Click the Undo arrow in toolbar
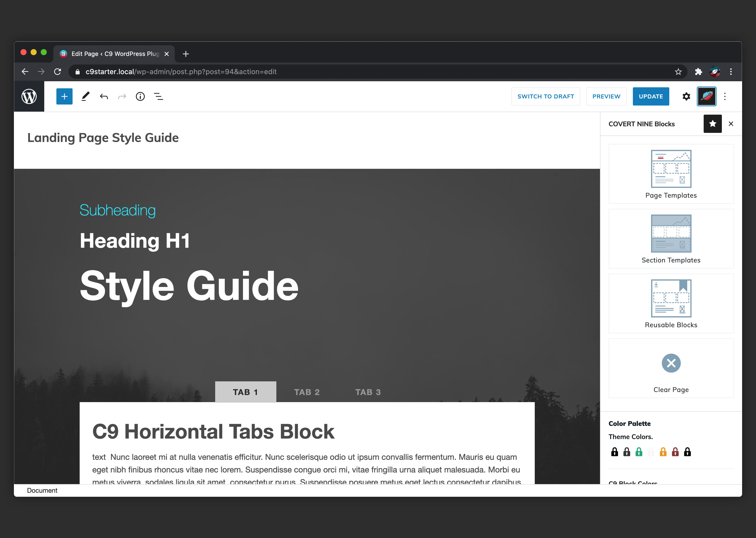Screen dimensions: 756x538 104,96
